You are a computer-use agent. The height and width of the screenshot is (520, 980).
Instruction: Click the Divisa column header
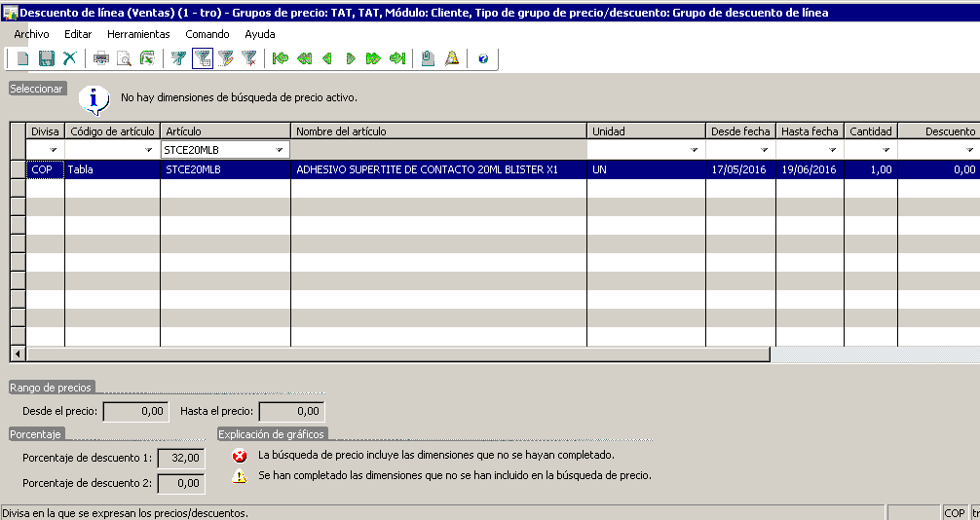46,131
